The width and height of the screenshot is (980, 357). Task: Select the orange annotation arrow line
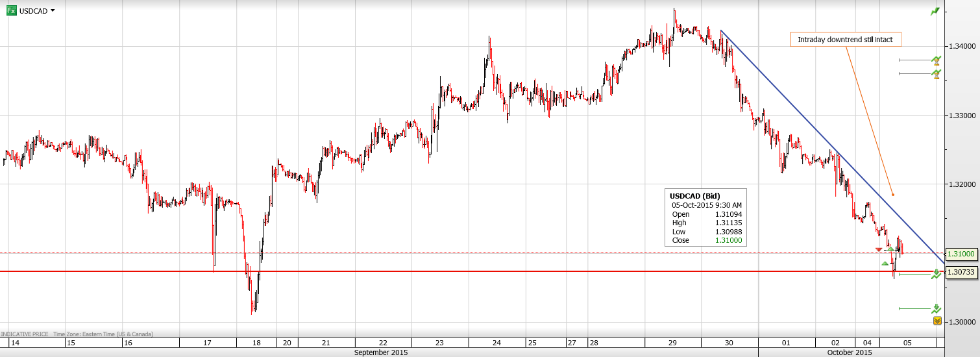point(870,120)
